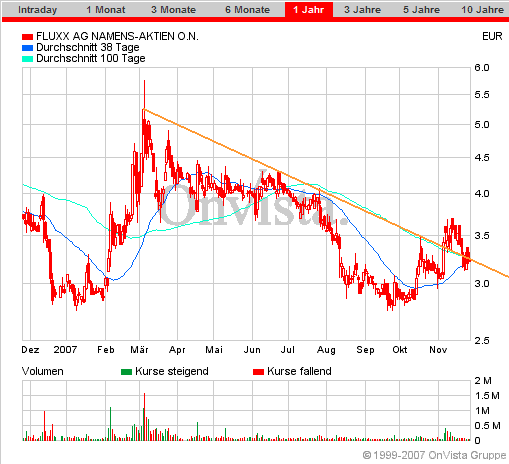Click the Durchschnitt 100 Tage label
This screenshot has height=464, width=509.
tap(91, 58)
